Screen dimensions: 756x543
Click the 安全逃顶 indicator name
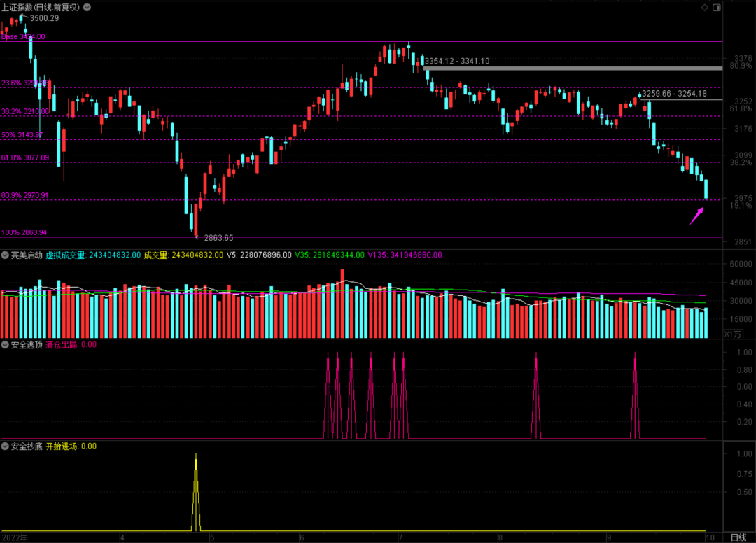[27, 345]
